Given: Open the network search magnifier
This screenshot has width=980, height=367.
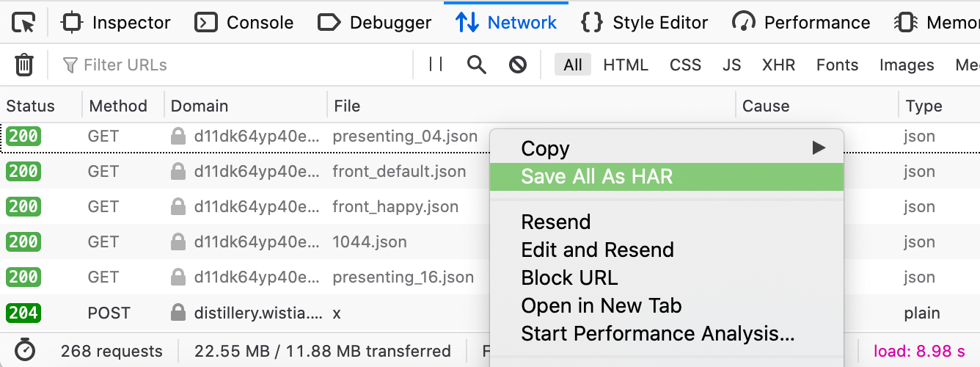Looking at the screenshot, I should click(x=477, y=65).
